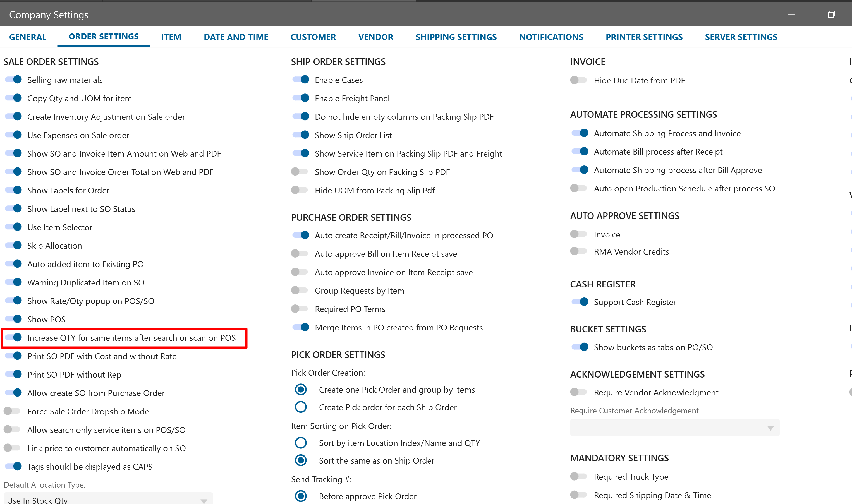
Task: Toggle Increase QTY for same items switch
Action: 14,338
